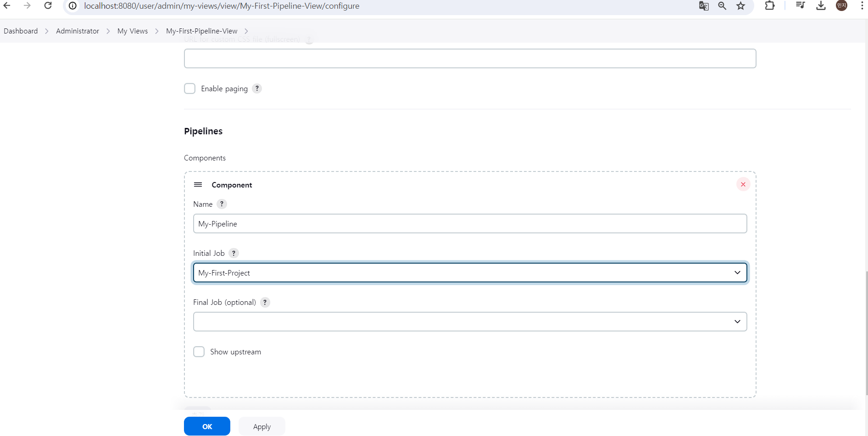Click the Component drag handle icon
Screen dimensions: 868x436
(198, 185)
